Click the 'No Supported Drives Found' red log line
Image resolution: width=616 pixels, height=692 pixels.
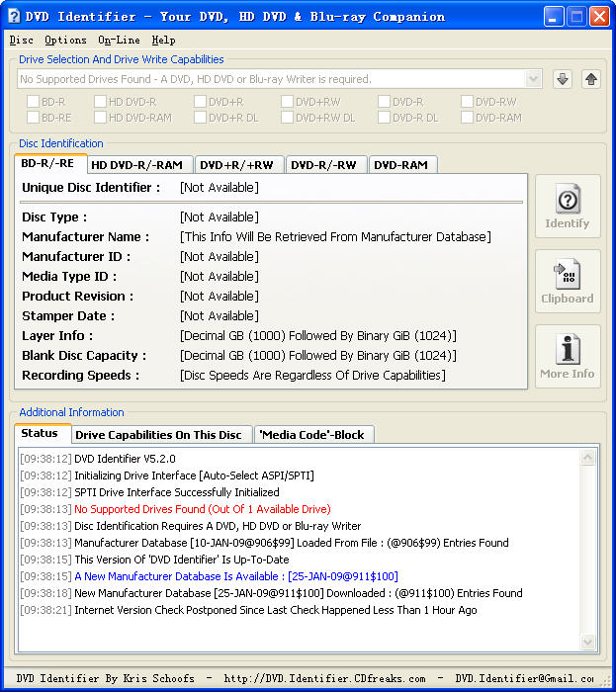(202, 509)
